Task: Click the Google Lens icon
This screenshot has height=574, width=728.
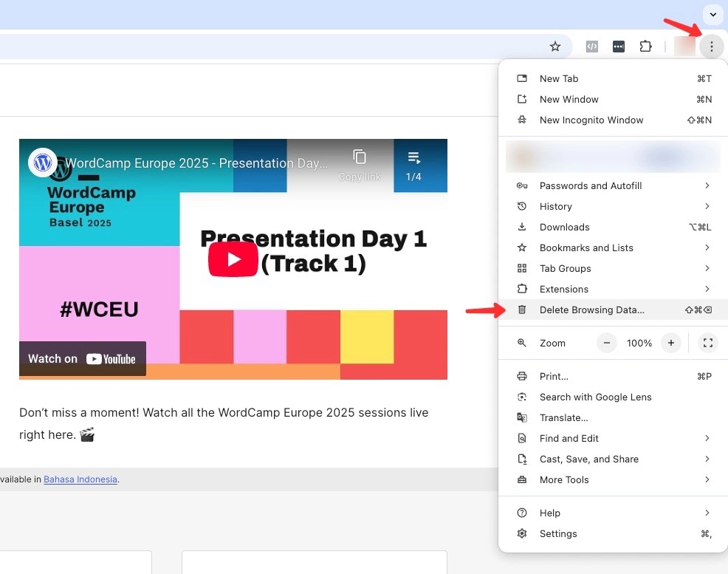Action: [522, 397]
